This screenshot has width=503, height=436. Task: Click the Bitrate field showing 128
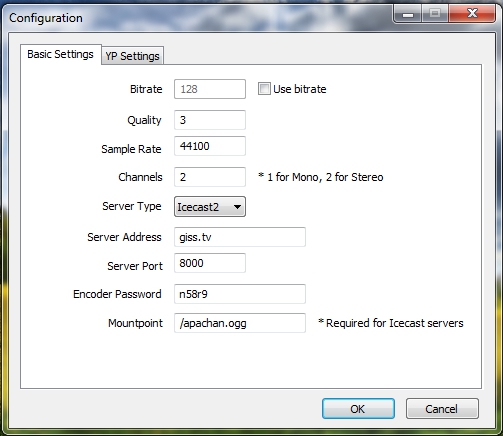coord(210,89)
